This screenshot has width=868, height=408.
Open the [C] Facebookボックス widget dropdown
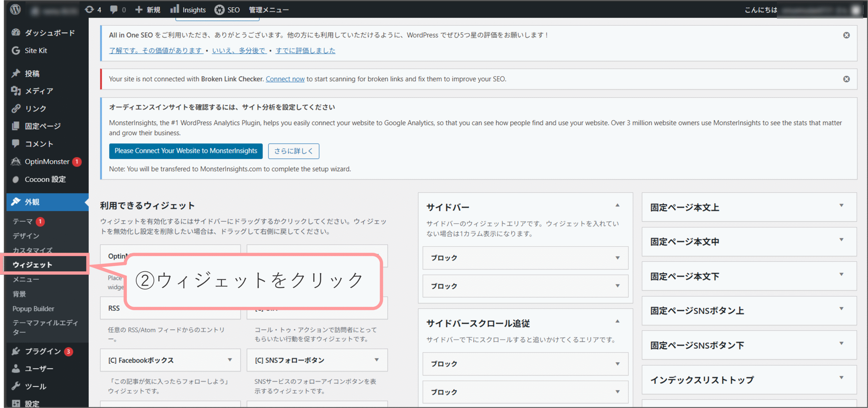point(230,360)
